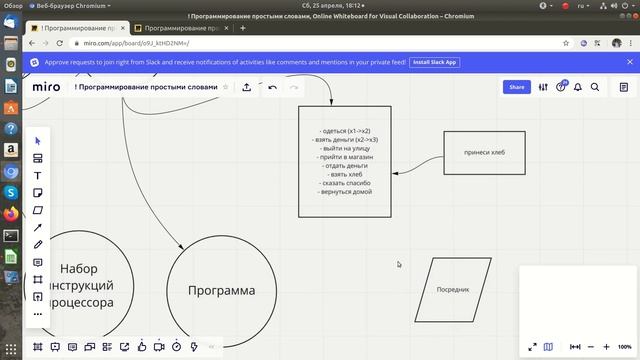Switch to the first Chromium tab

pyautogui.click(x=78, y=28)
